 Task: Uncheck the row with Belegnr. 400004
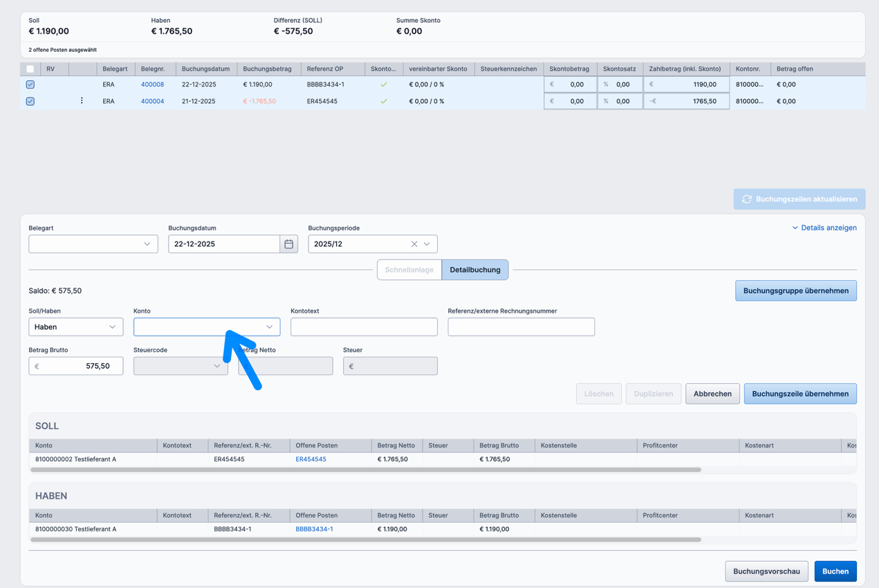[30, 101]
